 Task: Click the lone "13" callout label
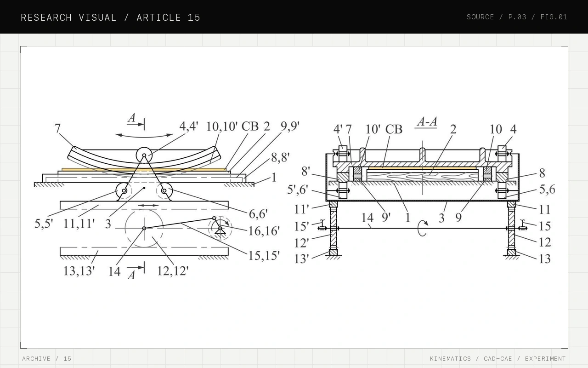[545, 259]
